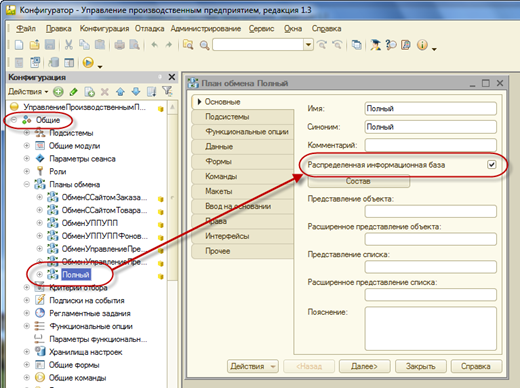Click the Комментарий input field
Viewport: 520px width, 388px height.
click(x=430, y=145)
